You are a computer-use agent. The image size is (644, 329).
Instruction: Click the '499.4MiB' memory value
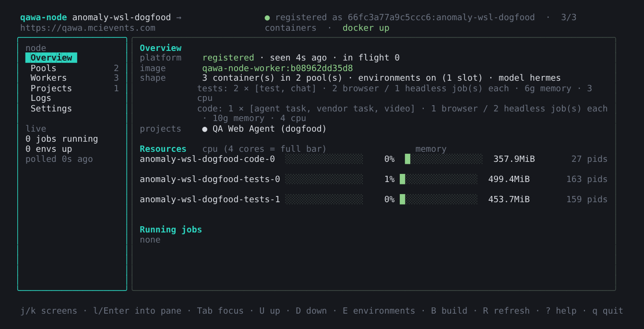[509, 179]
